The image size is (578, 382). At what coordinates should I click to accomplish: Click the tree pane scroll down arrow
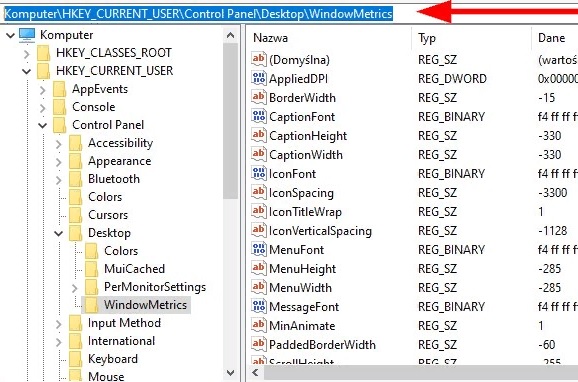[x=231, y=373]
